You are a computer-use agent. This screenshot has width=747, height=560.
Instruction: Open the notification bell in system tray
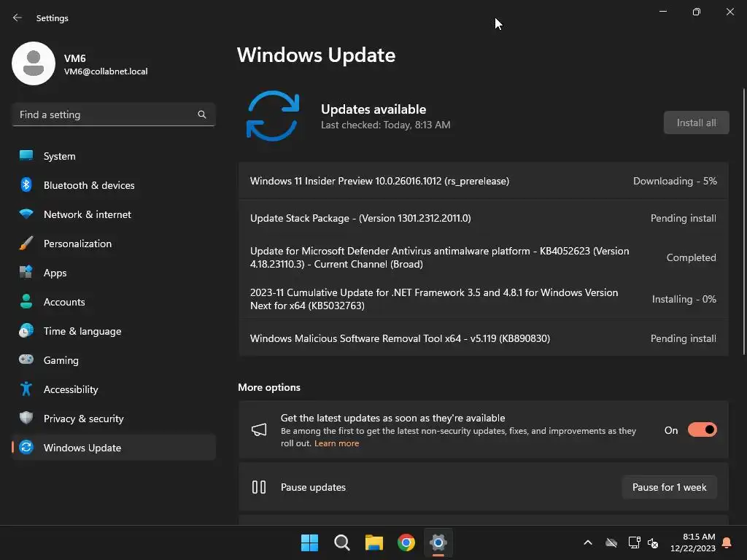[727, 542]
